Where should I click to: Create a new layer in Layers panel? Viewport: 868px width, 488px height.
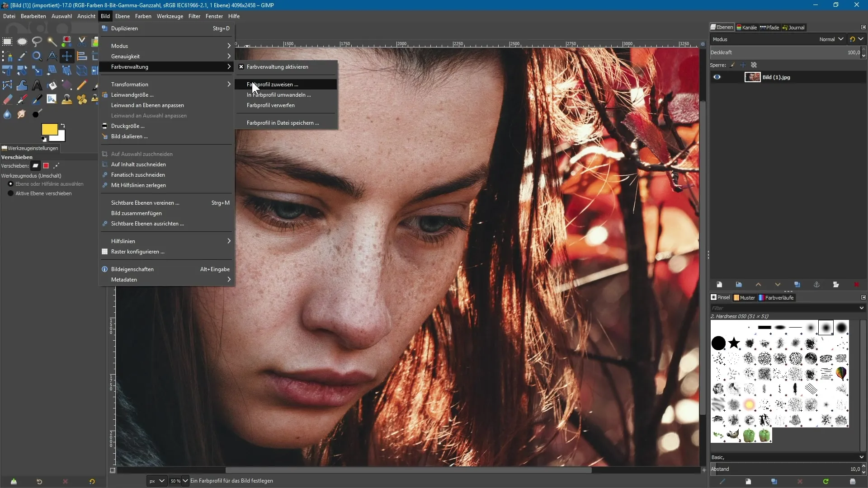[x=719, y=285]
